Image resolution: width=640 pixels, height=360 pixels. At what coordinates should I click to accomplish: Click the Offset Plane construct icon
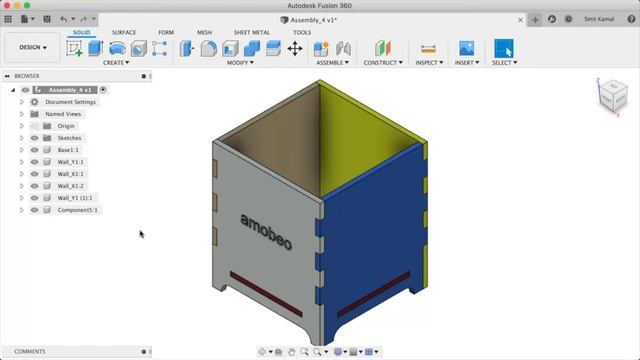383,48
